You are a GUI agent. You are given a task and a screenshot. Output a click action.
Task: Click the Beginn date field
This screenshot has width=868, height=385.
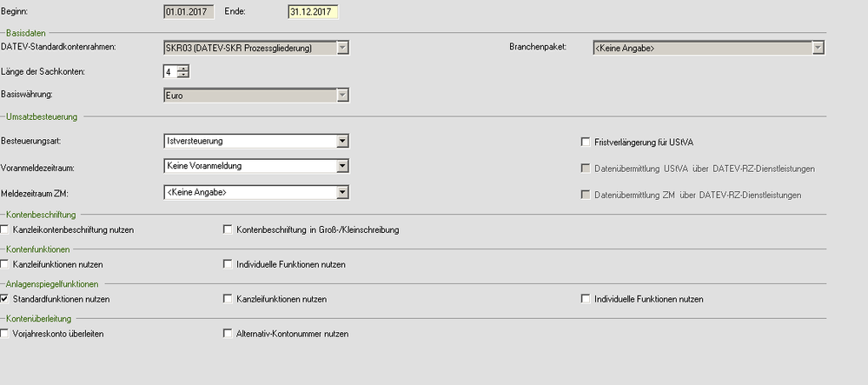(189, 11)
